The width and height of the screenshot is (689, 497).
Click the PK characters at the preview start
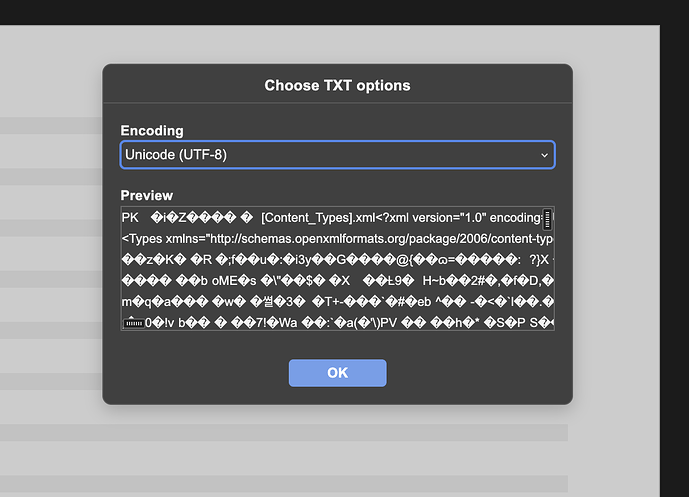tap(130, 218)
